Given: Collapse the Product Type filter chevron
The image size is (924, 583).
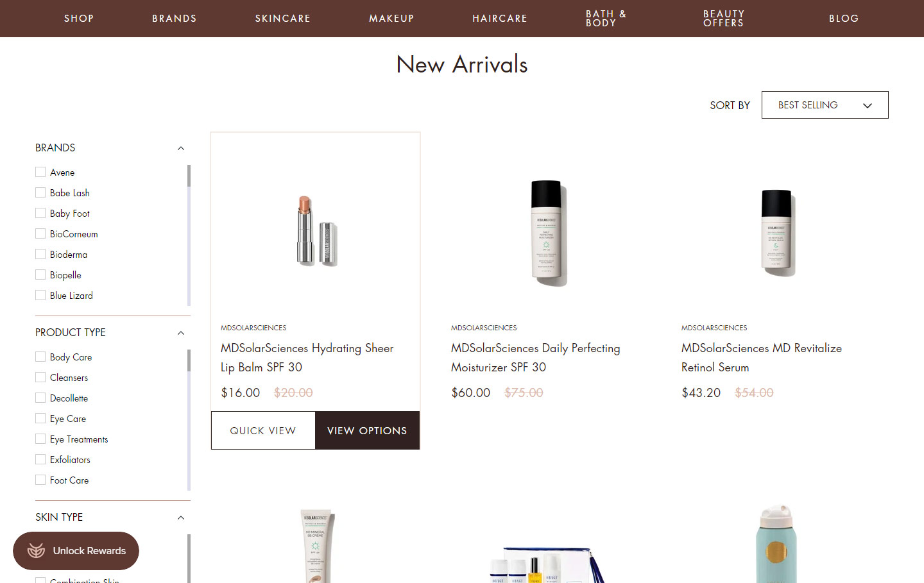Looking at the screenshot, I should pyautogui.click(x=181, y=333).
